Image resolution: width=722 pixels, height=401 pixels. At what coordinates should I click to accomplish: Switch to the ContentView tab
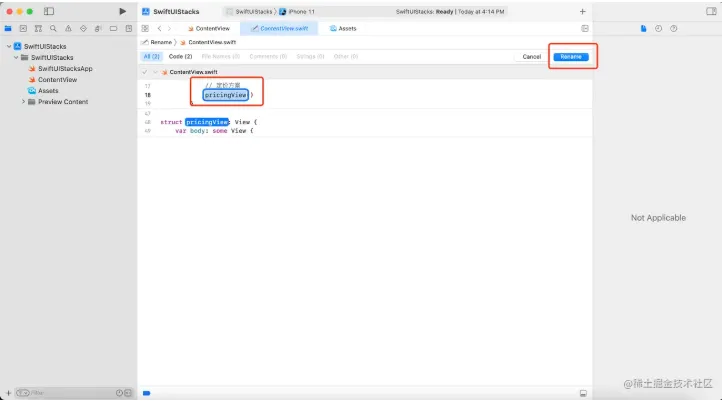tap(209, 29)
